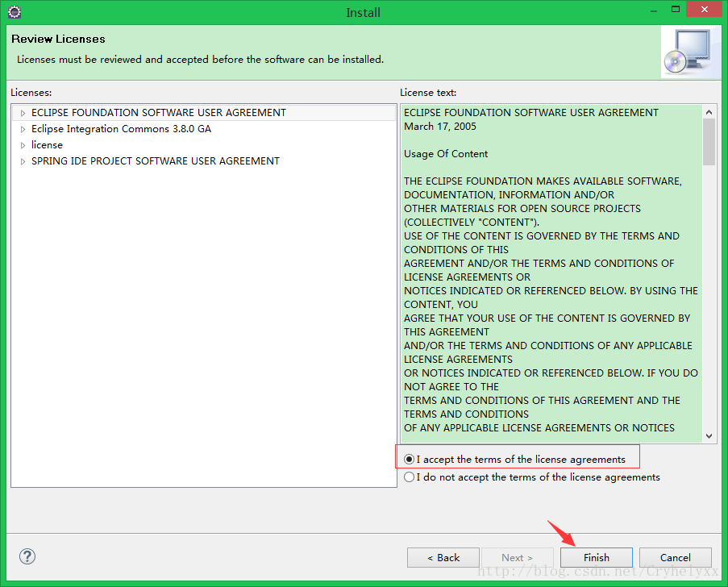Click the Eclipse icon in the title bar
This screenshot has width=728, height=587.
(x=15, y=11)
